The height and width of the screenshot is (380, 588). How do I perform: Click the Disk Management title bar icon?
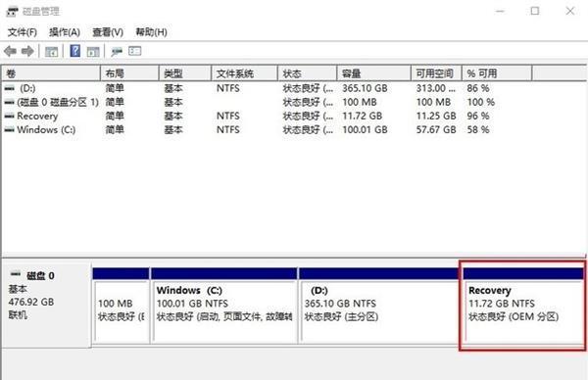12,11
